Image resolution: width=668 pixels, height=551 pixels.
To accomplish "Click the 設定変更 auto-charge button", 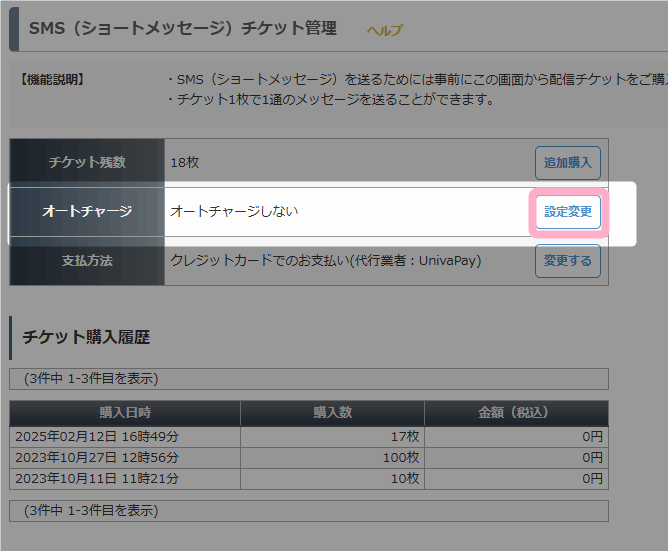I will pyautogui.click(x=568, y=212).
